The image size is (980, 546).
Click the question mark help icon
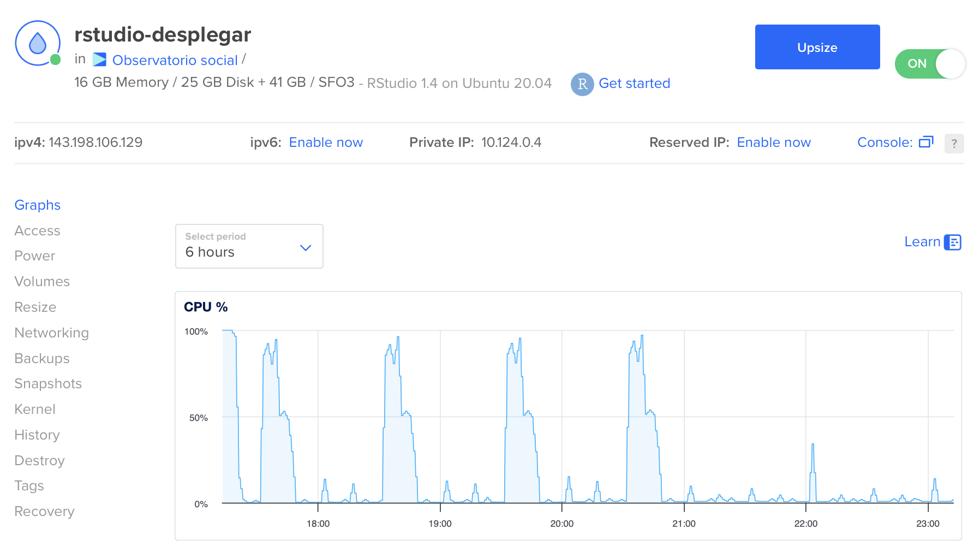(954, 144)
